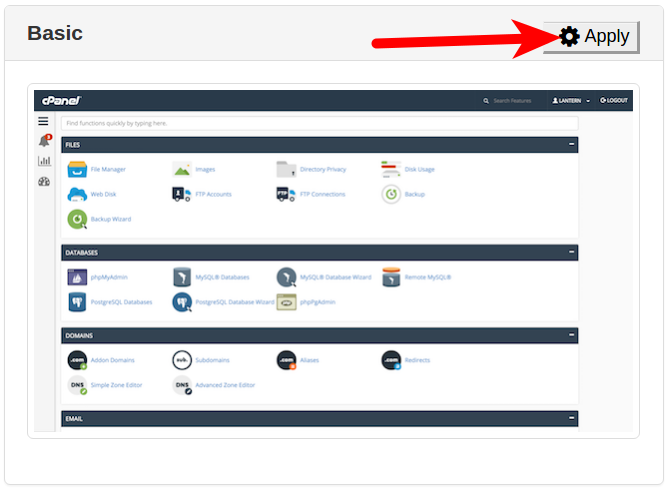
Task: Open the Backup icon
Action: (x=391, y=194)
